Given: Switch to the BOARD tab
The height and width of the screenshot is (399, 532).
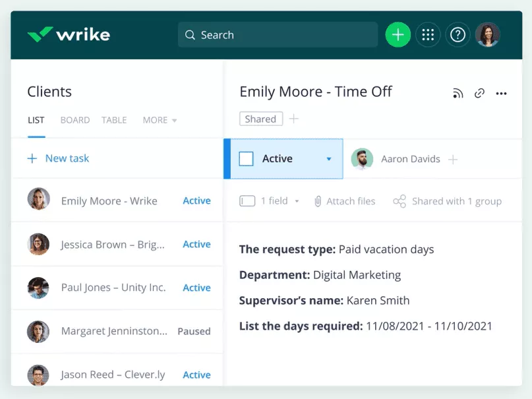Looking at the screenshot, I should [x=75, y=120].
